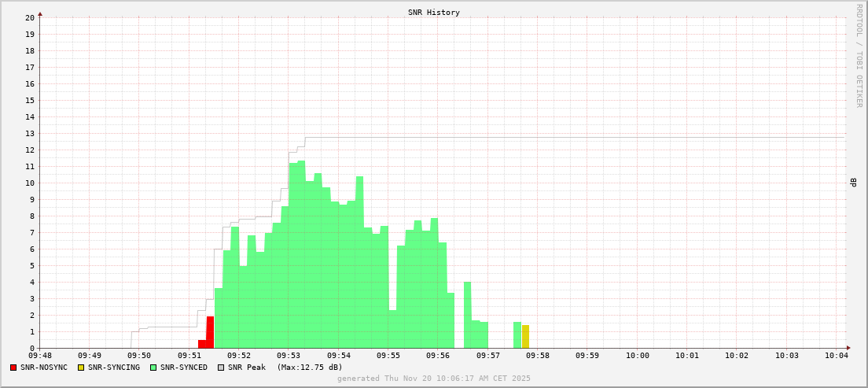Select the SNR History chart title
Image resolution: width=868 pixels, height=388 pixels.
click(434, 13)
